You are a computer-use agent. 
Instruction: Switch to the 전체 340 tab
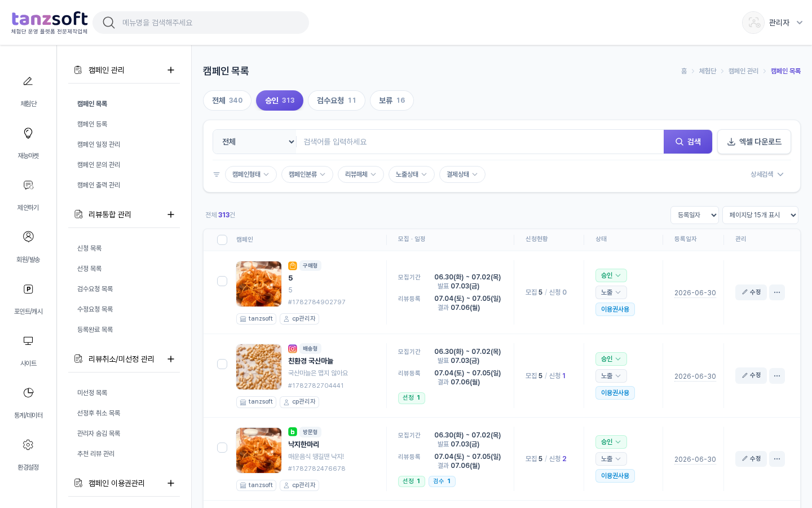click(x=227, y=100)
